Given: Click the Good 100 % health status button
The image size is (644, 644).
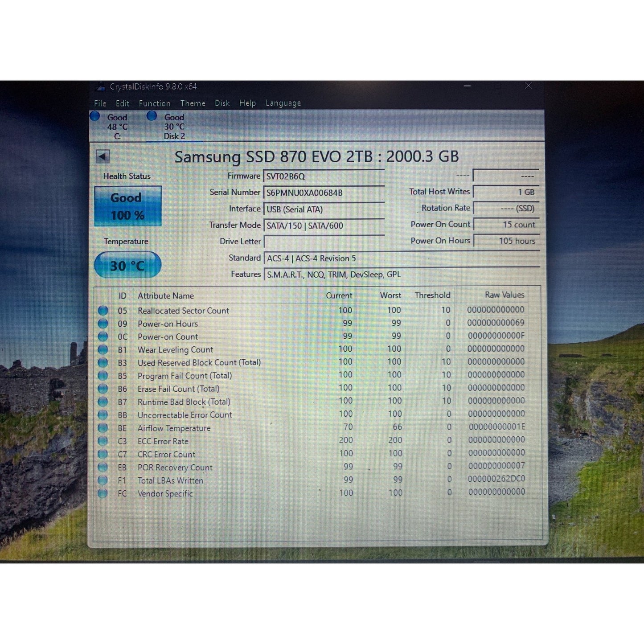Looking at the screenshot, I should [128, 206].
